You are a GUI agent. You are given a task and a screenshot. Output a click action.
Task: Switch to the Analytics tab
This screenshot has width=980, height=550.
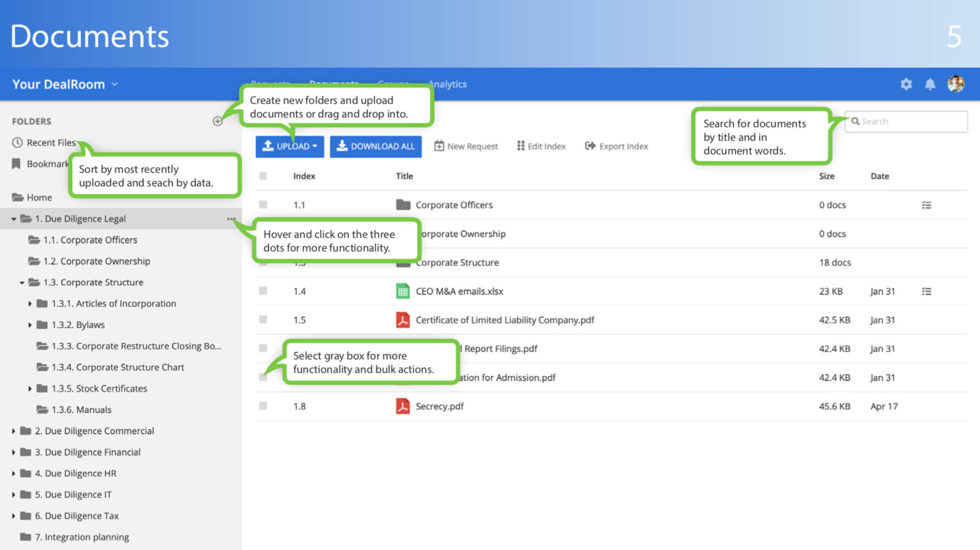click(x=448, y=84)
